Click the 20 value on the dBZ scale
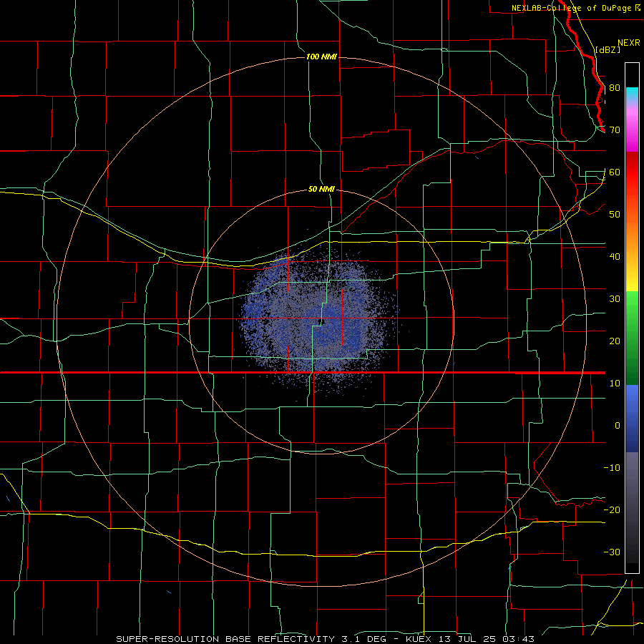The image size is (644, 644). (615, 341)
